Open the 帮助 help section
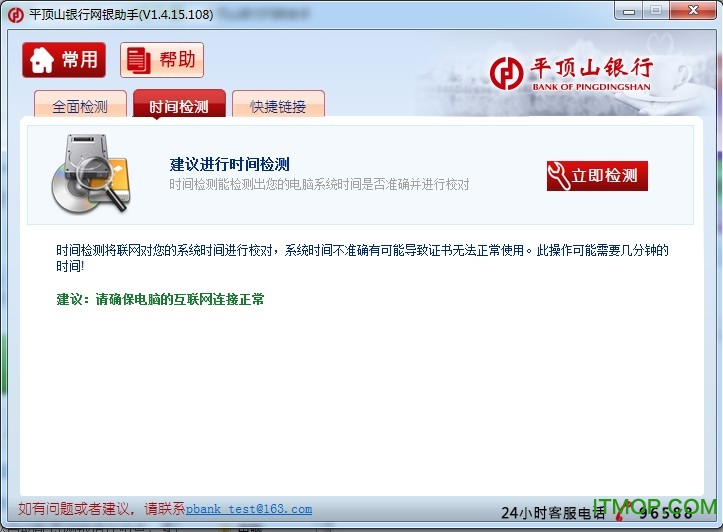 [162, 60]
